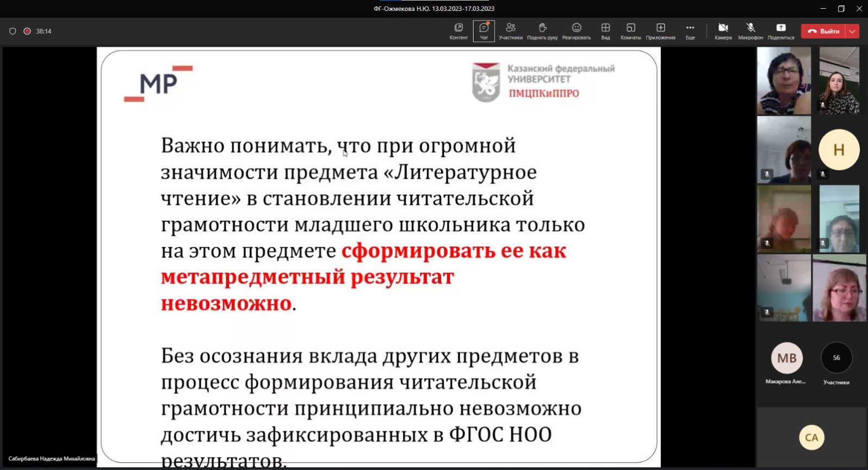Open the 56 Участники overflow counter
Viewport: 868px width, 470px height.
click(x=836, y=358)
